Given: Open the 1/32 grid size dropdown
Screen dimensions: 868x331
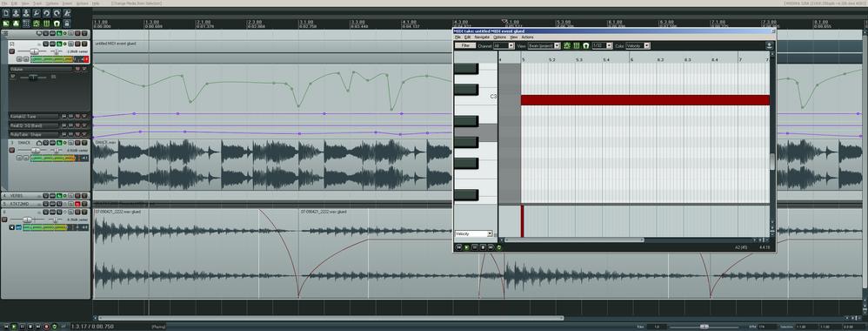Looking at the screenshot, I should (x=602, y=45).
